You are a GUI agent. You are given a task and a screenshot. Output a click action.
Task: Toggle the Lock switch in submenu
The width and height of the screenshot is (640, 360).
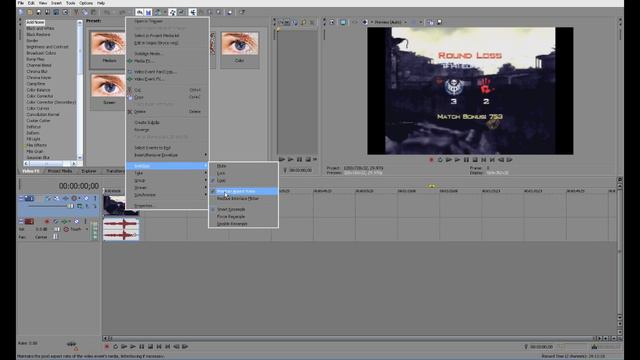tap(243, 173)
